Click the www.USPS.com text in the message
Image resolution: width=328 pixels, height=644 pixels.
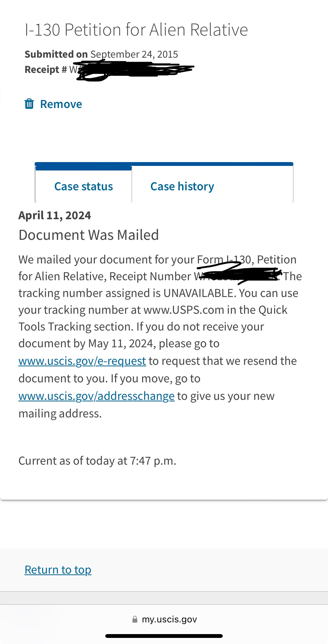[184, 310]
